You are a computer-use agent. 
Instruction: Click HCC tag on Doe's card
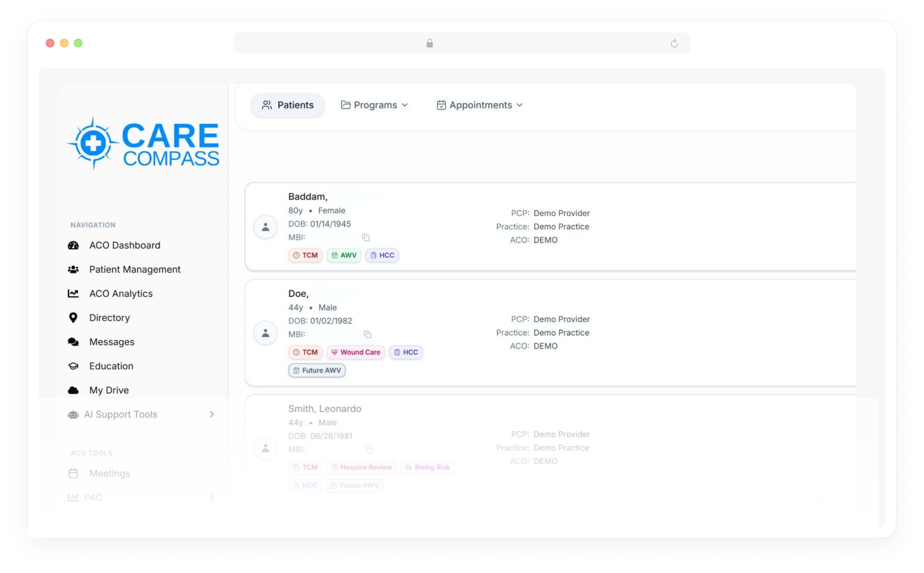(x=406, y=352)
